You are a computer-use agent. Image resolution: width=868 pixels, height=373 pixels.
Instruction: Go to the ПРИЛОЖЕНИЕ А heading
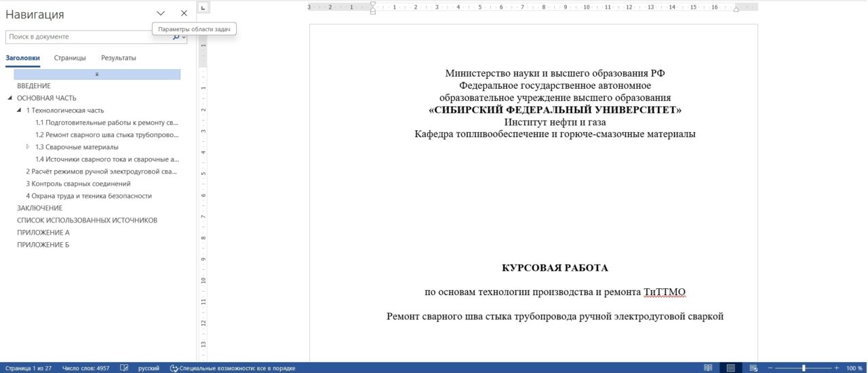coord(43,233)
